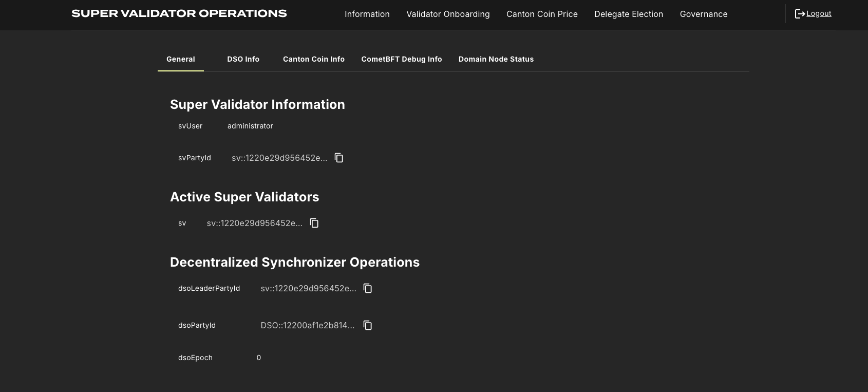Click the administrator svUser value
Image resolution: width=868 pixels, height=392 pixels.
250,126
